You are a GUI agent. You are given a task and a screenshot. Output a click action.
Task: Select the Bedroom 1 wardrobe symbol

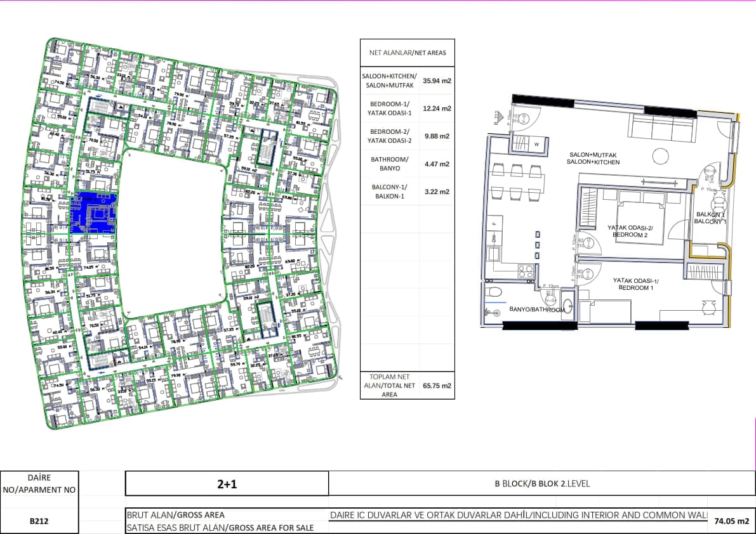point(705,271)
